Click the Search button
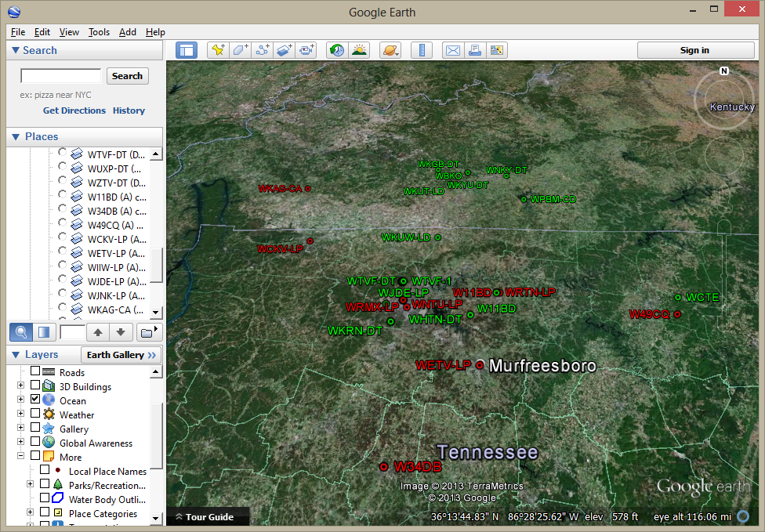Viewport: 765px width, 532px height. (x=127, y=76)
